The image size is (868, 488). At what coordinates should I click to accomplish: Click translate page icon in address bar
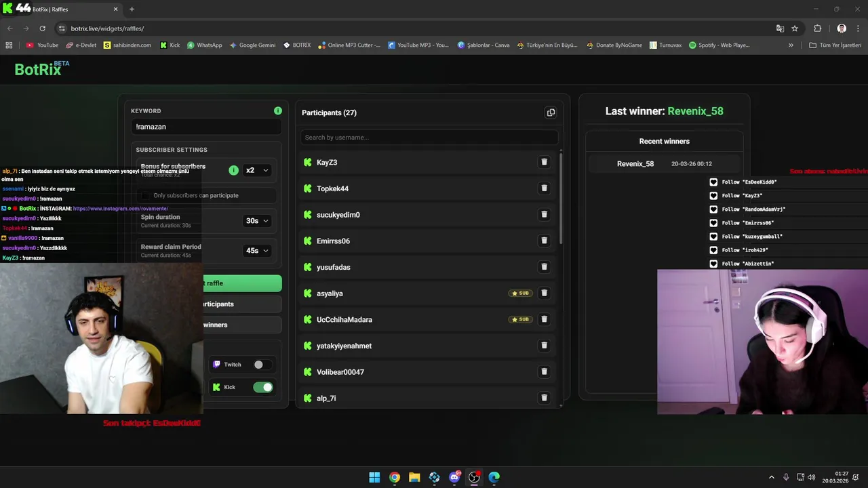[780, 28]
